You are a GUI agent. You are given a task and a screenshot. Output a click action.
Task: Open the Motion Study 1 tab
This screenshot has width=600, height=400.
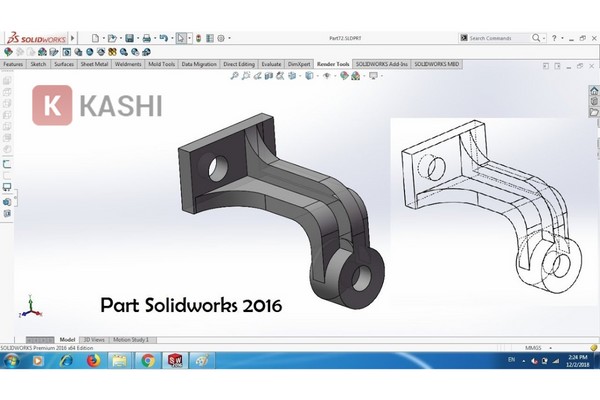tap(130, 340)
